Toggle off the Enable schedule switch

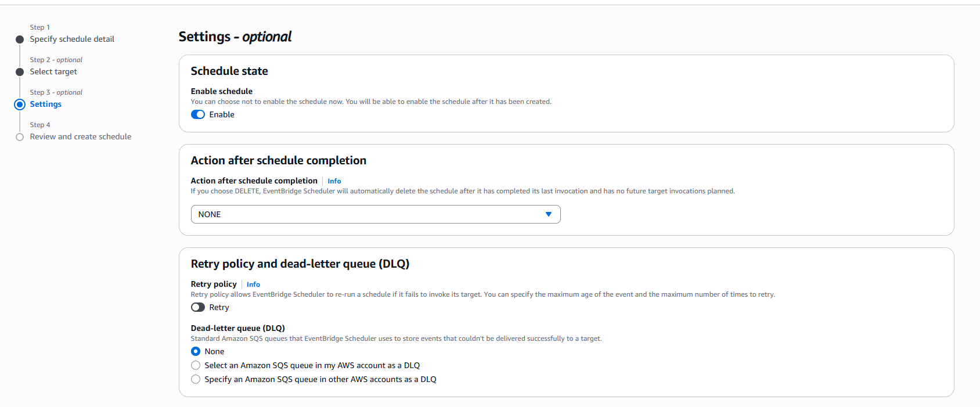pyautogui.click(x=198, y=114)
